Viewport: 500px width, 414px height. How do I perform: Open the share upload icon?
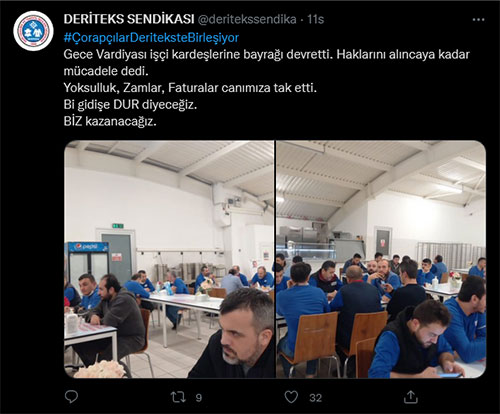pyautogui.click(x=411, y=397)
